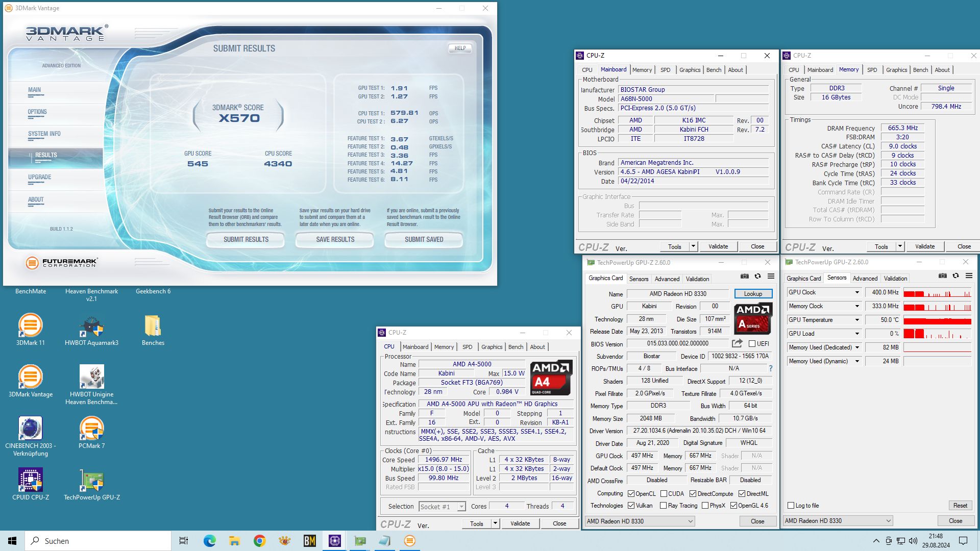The width and height of the screenshot is (980, 551).
Task: Expand the Memory Used (Dynamic) dropdown
Action: pos(857,361)
